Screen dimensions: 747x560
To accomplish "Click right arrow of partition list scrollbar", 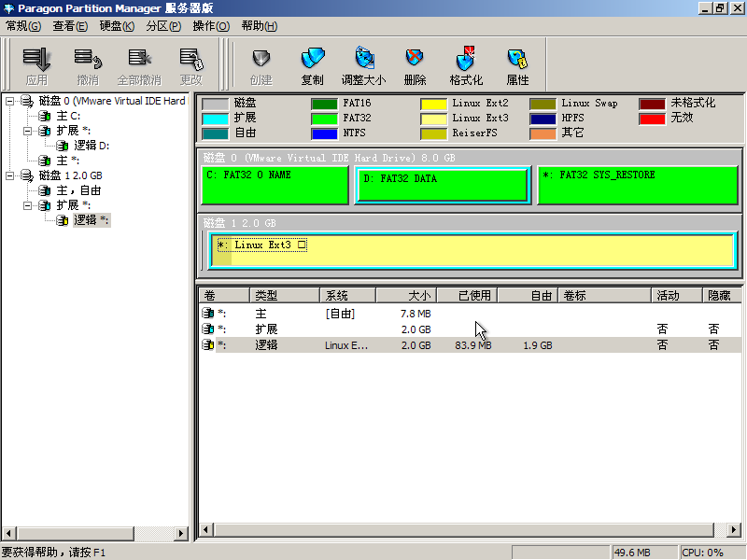I will coord(734,529).
